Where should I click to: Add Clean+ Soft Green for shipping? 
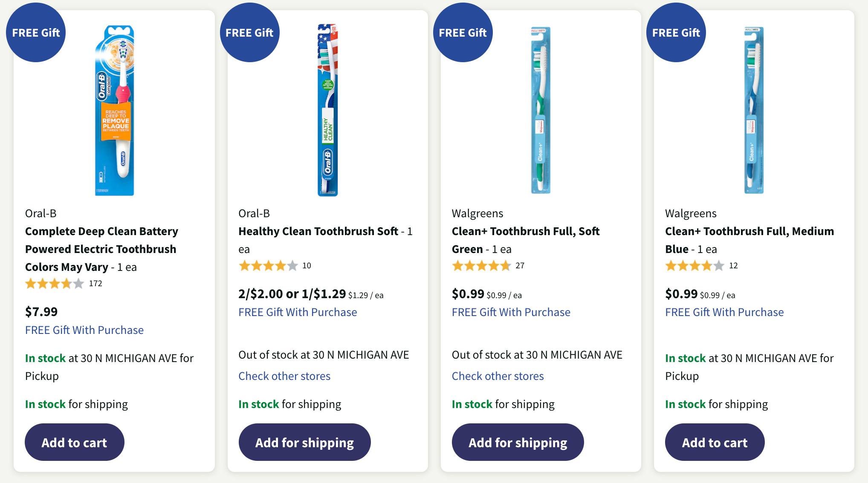point(518,442)
